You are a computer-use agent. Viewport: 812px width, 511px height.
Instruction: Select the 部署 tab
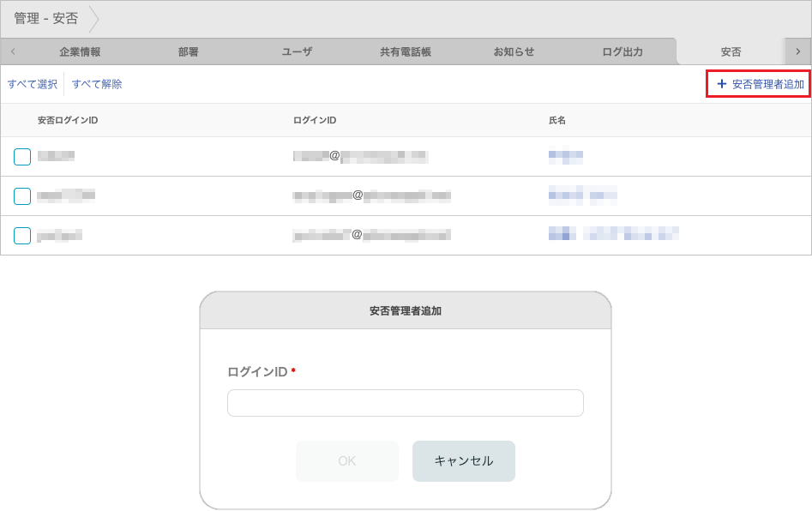tap(188, 51)
